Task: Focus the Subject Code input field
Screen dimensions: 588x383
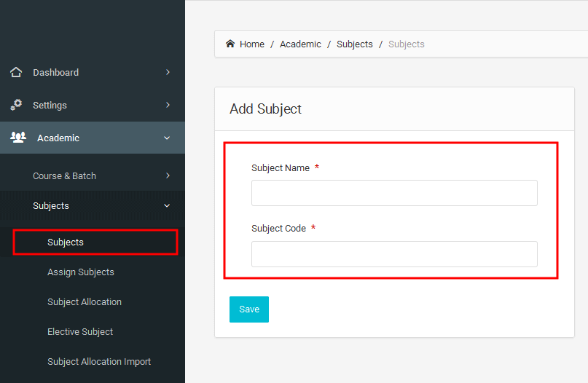Action: pos(394,254)
